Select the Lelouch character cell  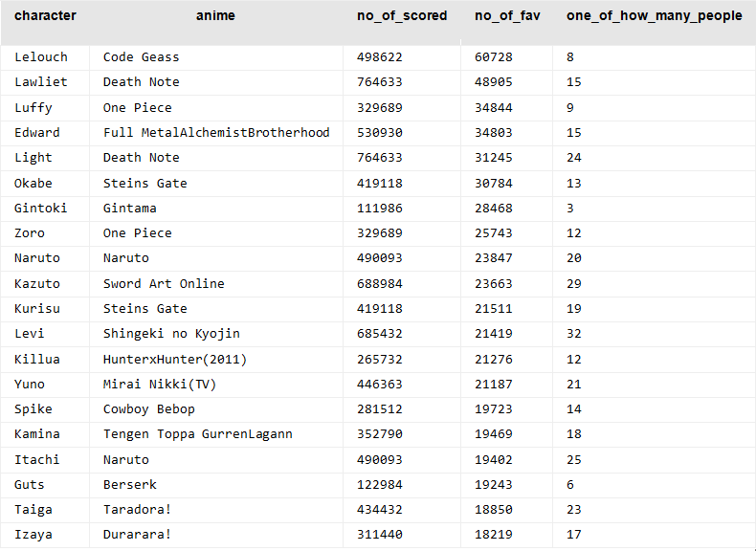[x=41, y=57]
